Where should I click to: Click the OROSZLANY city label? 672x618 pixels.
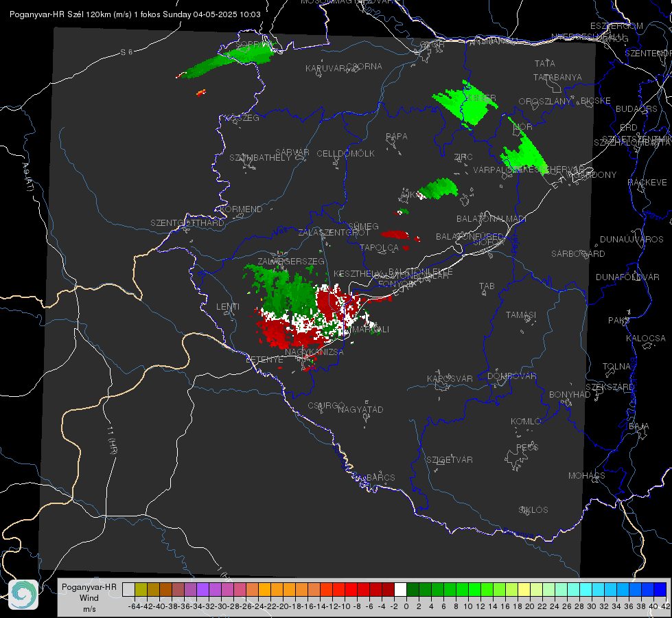coord(545,102)
